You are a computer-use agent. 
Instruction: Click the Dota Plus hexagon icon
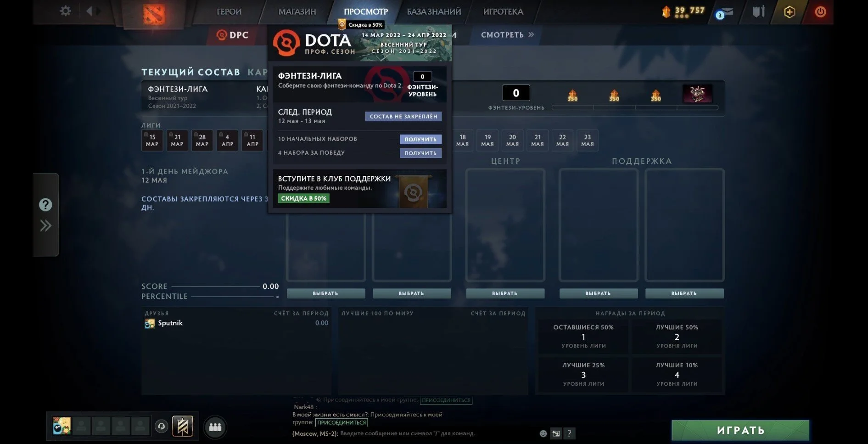[790, 12]
